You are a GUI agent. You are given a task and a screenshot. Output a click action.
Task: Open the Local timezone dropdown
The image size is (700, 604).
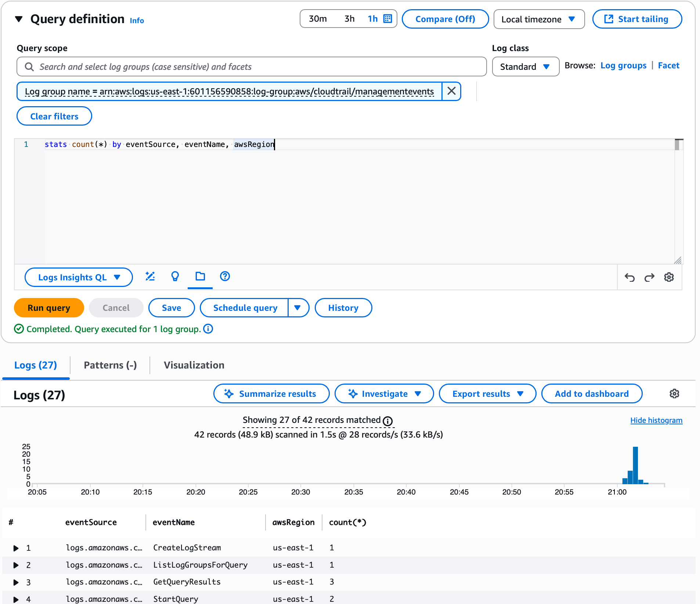tap(538, 19)
